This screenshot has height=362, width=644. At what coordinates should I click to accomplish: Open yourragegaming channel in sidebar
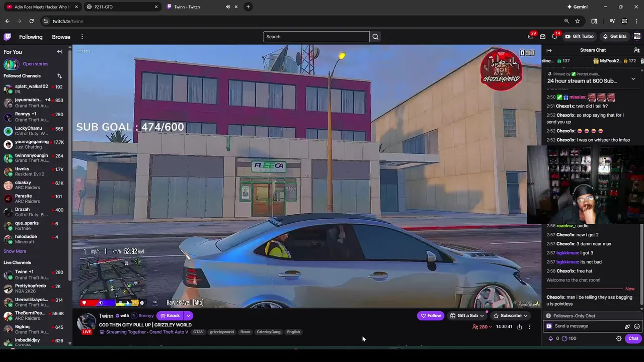(x=34, y=144)
